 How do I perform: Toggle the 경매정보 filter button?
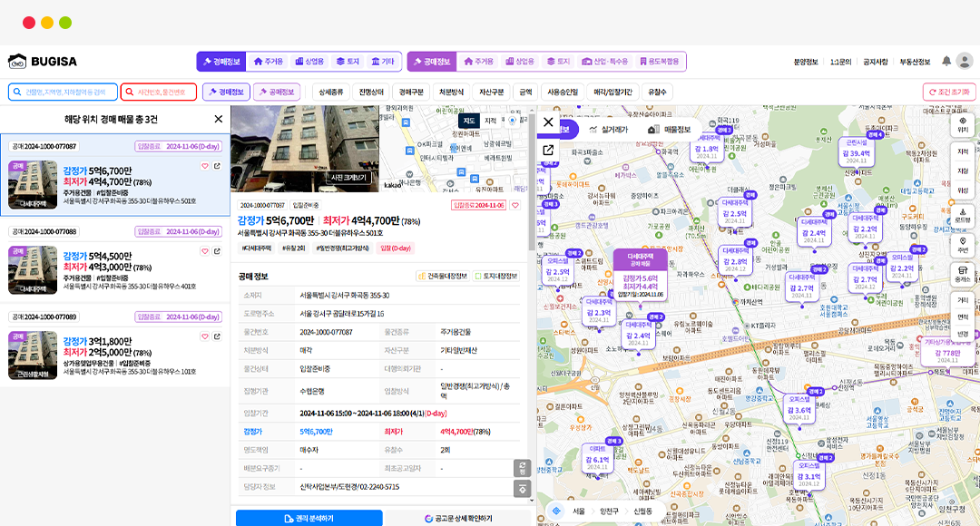[226, 92]
